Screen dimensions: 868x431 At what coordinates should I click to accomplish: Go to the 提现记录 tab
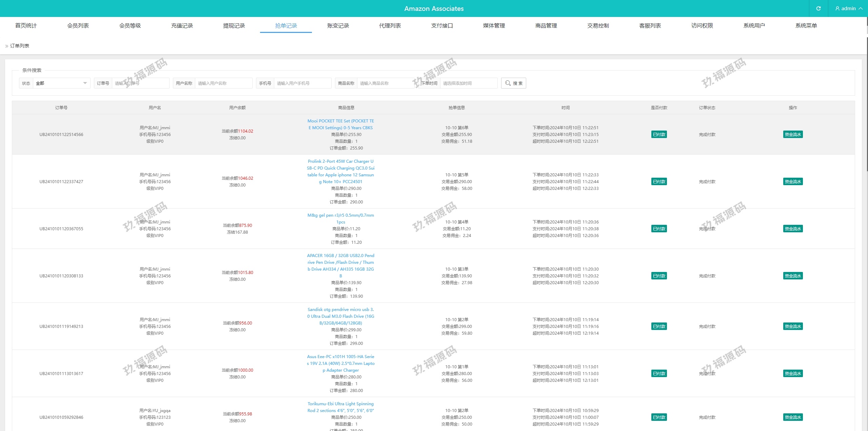[x=234, y=26]
